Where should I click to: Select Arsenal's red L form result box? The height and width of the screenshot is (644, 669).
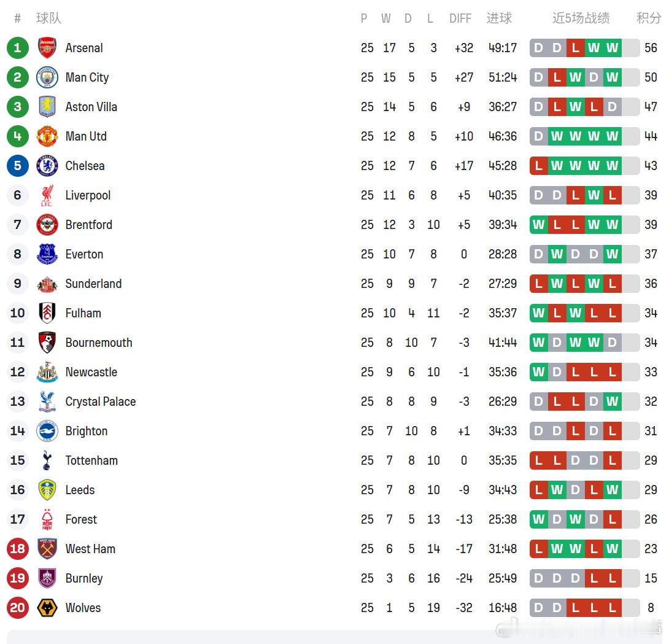[x=576, y=48]
